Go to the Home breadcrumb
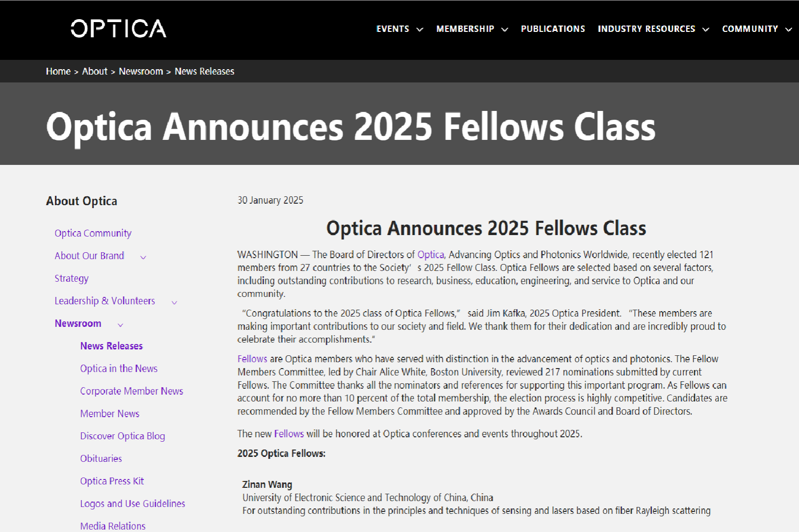The image size is (799, 532). 58,72
